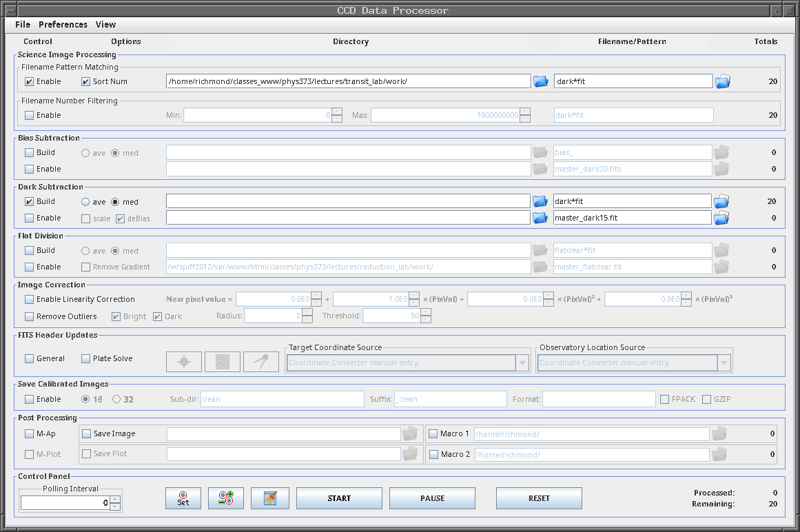Browse for the master_dark15.fit file via folder icon
This screenshot has height=532, width=800.
click(722, 218)
